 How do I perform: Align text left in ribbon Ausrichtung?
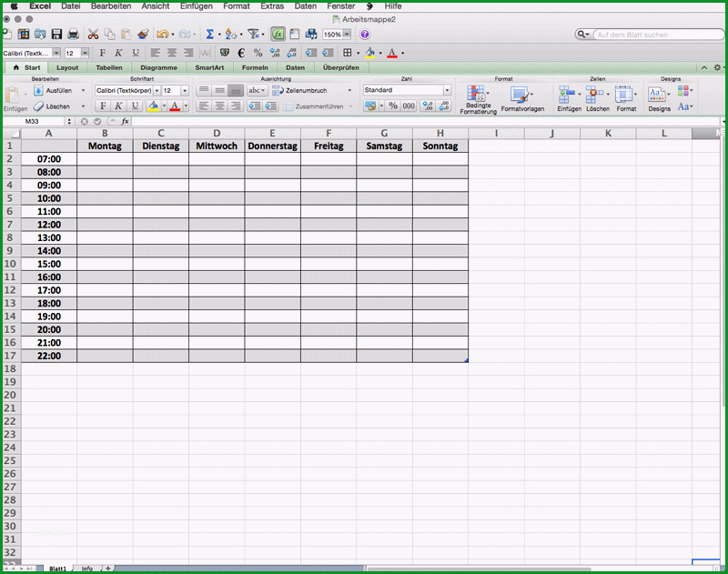tap(203, 106)
